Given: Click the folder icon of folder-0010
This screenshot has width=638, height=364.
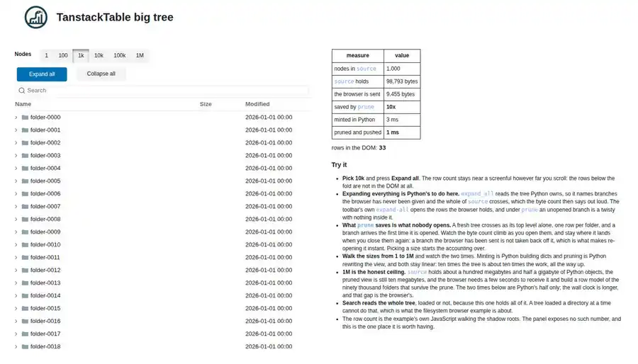Looking at the screenshot, I should click(26, 244).
